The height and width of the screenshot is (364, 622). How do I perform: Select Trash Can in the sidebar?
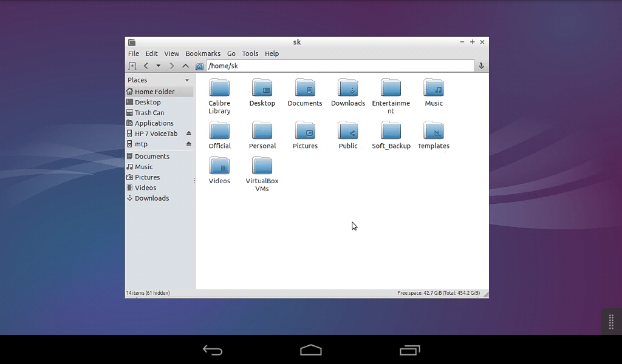coord(149,113)
